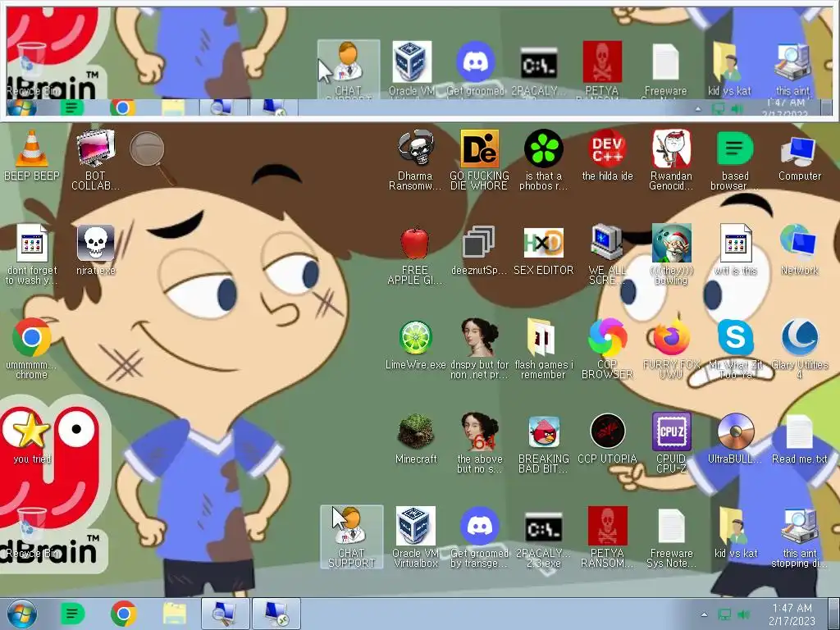Open the 'dnspy but for non .net pr...' icon
840x630 pixels.
pos(479,349)
